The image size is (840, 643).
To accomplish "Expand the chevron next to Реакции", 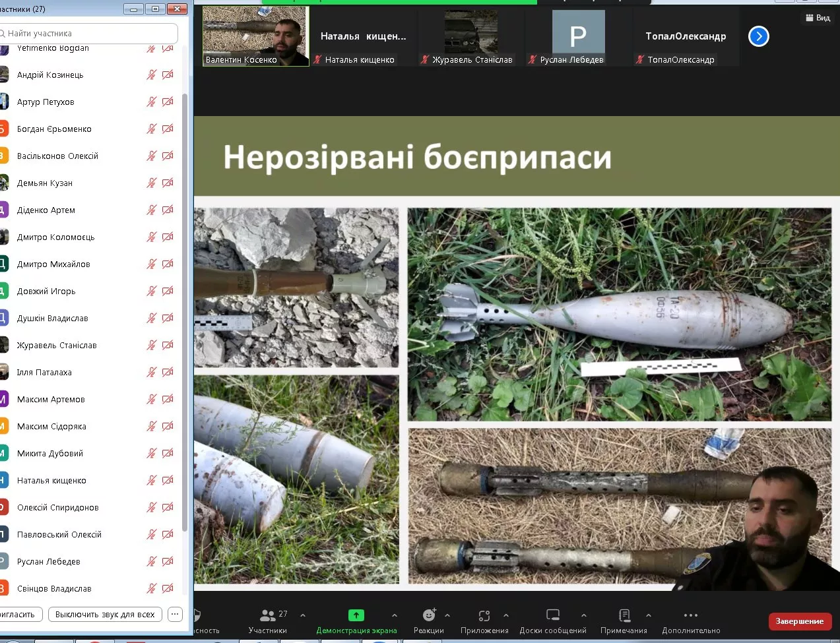I will point(447,615).
